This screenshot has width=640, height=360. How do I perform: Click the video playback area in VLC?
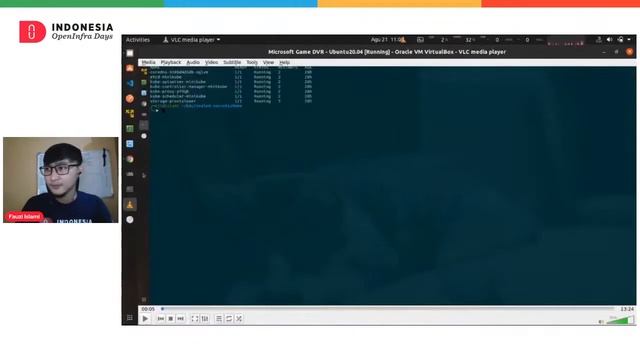pyautogui.click(x=387, y=186)
